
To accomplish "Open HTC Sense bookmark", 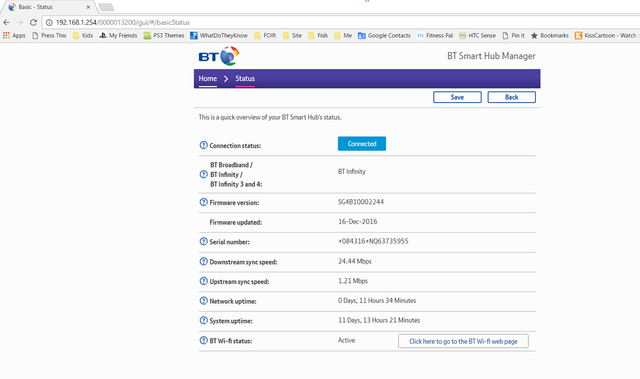I will click(x=477, y=35).
